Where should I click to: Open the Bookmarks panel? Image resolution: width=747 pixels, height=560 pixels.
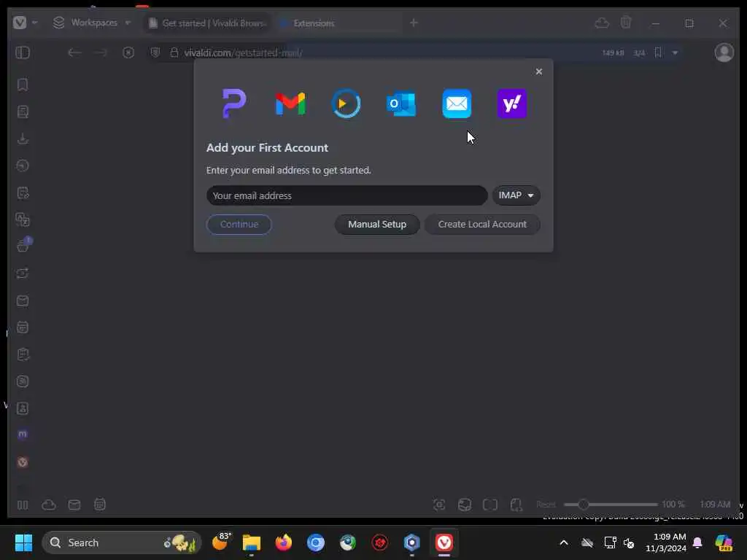[23, 85]
